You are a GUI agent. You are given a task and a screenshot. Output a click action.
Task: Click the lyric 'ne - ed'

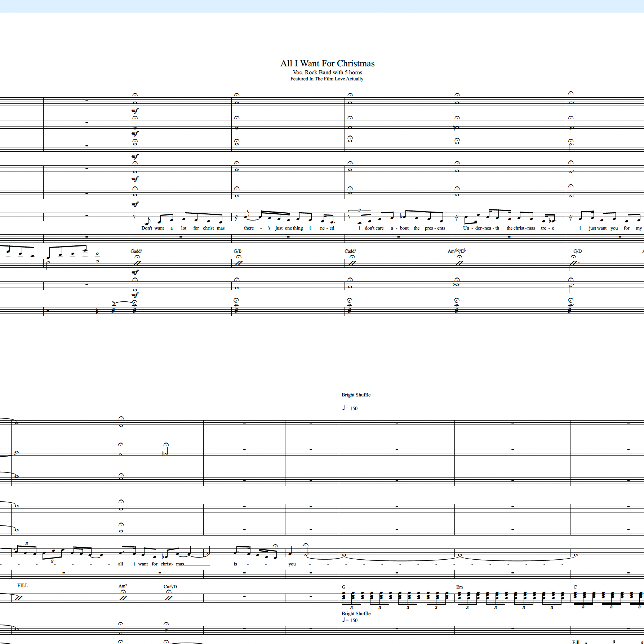tap(327, 228)
